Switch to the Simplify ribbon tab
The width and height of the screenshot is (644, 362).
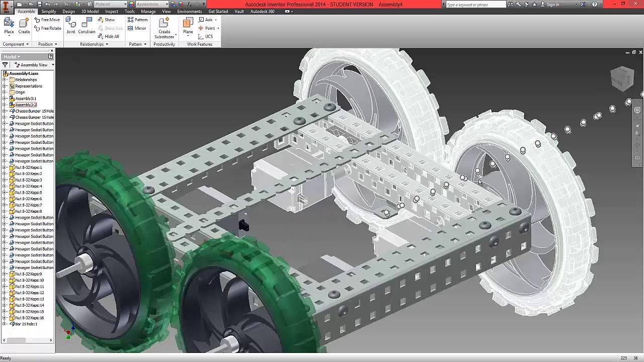[49, 12]
